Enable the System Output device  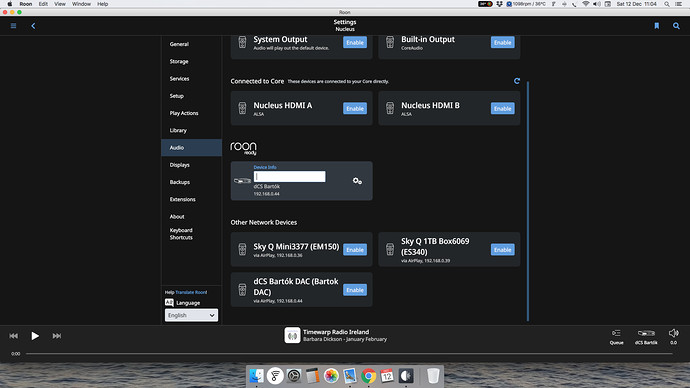tap(355, 42)
